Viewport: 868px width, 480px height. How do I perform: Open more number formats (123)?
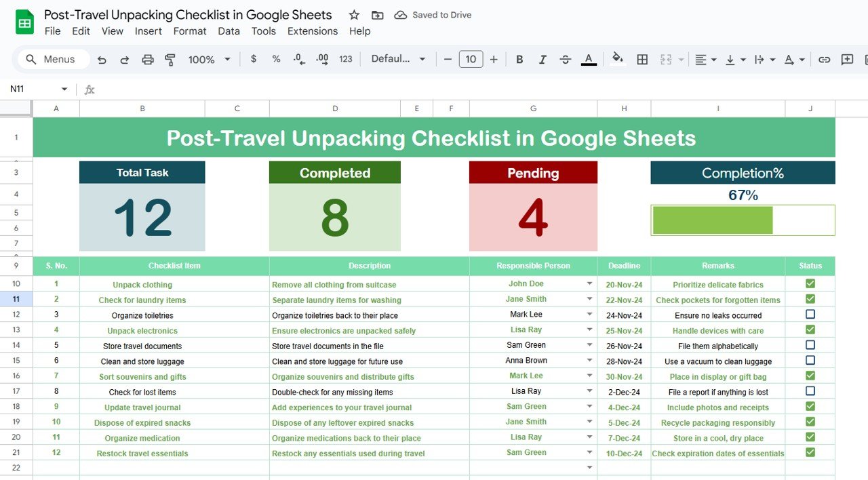[346, 59]
